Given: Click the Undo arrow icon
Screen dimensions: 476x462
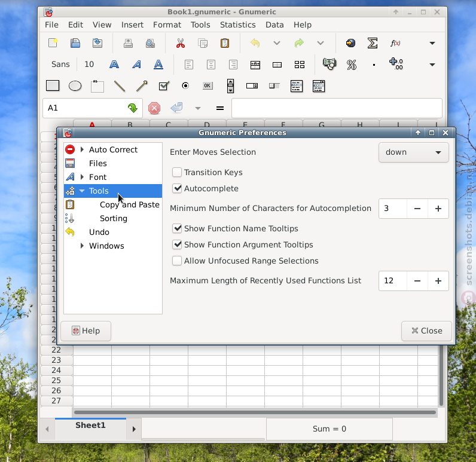Looking at the screenshot, I should click(255, 43).
